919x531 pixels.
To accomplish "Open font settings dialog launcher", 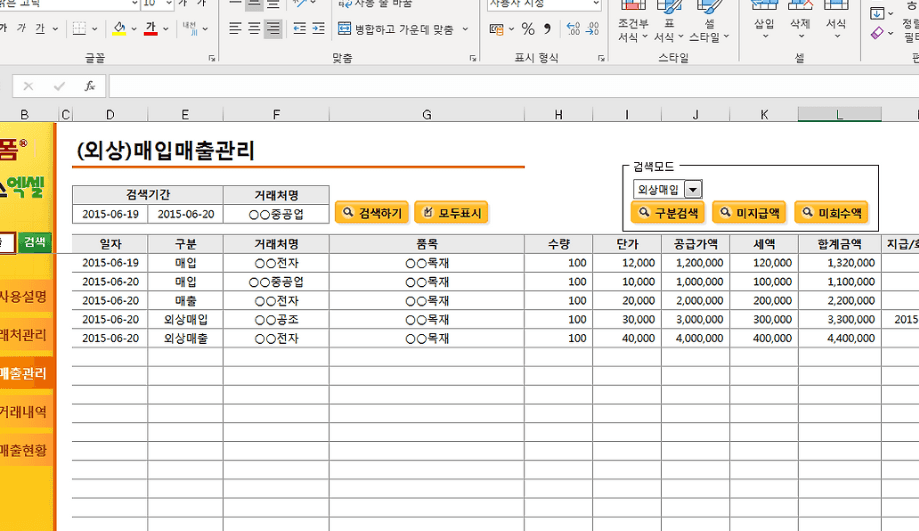I will click(x=212, y=59).
